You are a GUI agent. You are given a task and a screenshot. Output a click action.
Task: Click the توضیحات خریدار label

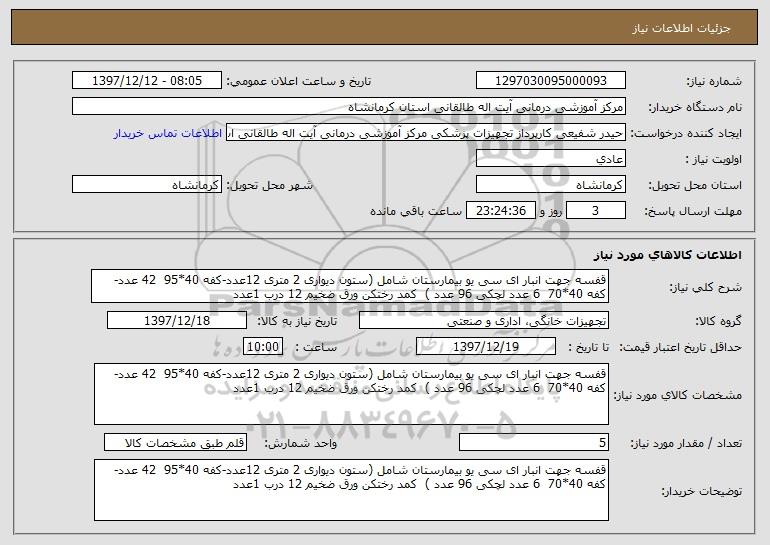click(702, 491)
